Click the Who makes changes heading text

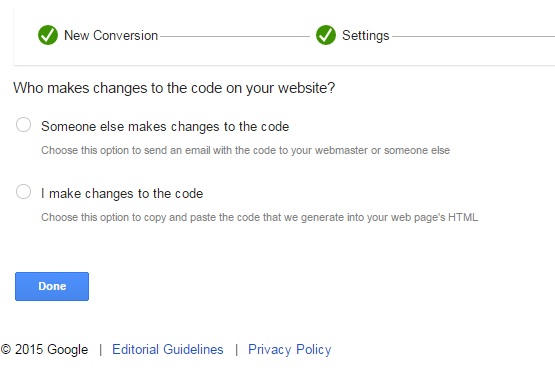click(x=174, y=88)
